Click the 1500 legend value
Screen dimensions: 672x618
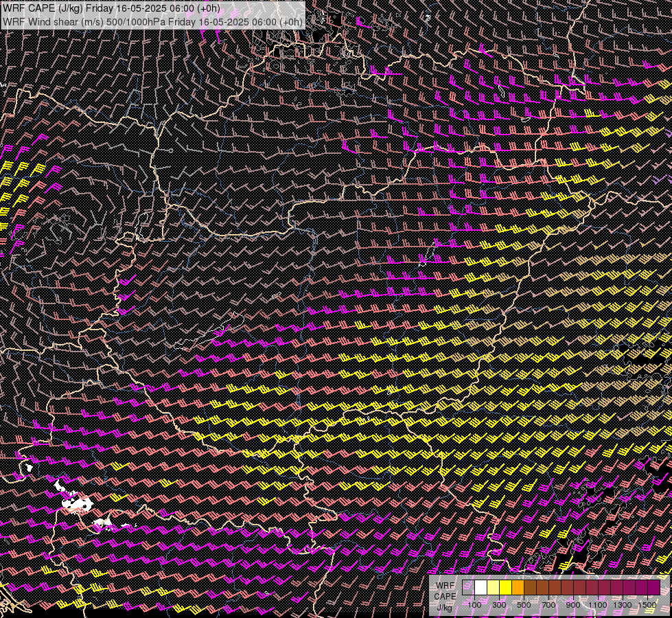(x=647, y=605)
